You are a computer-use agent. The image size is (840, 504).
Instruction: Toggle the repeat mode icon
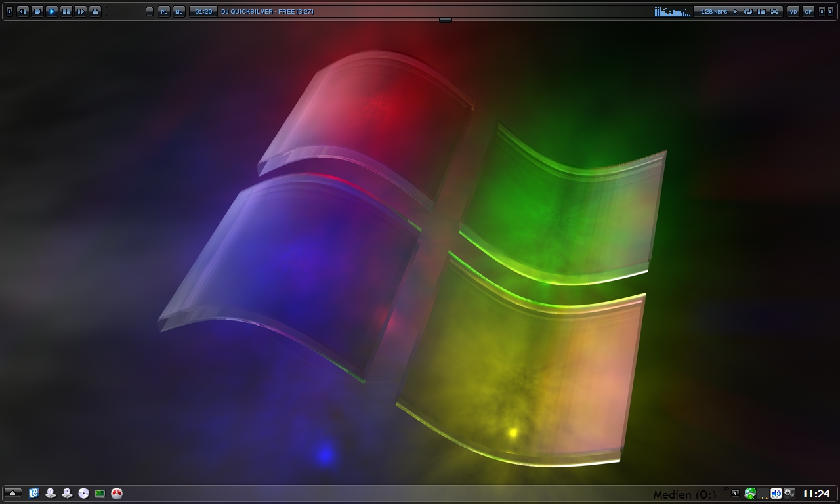coord(748,11)
